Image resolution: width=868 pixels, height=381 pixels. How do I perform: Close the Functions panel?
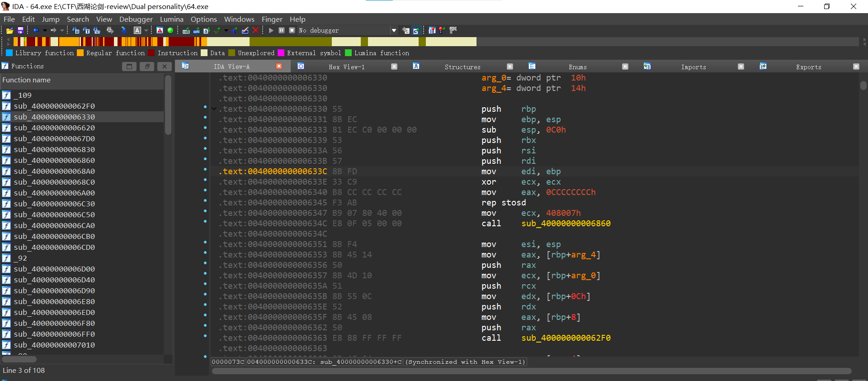[x=165, y=67]
